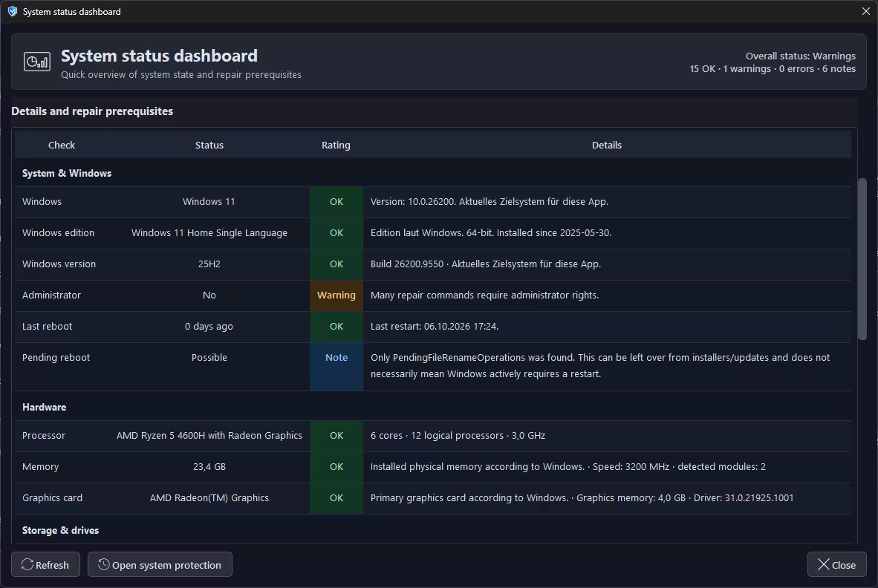Click the Processor row label
The image size is (878, 588).
pos(44,436)
